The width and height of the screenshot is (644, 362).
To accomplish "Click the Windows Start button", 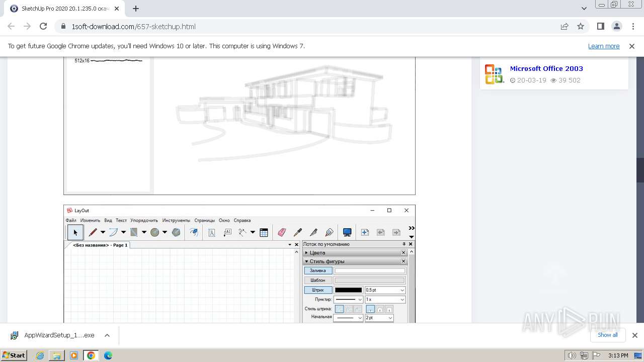I will 14,355.
